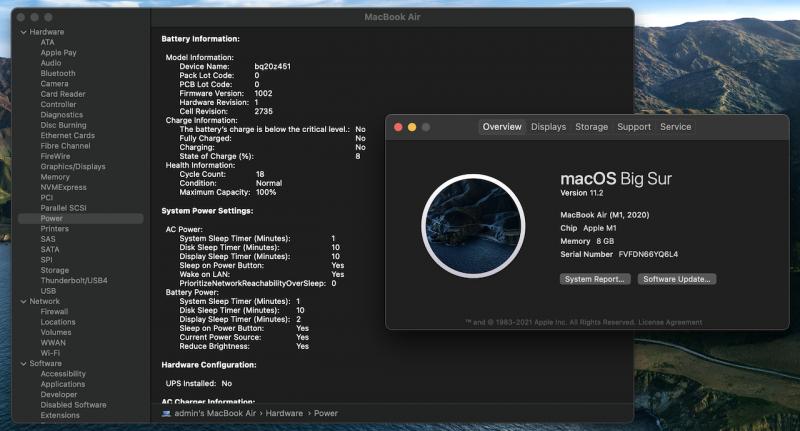Open the Storage tab
800x431 pixels.
[591, 127]
